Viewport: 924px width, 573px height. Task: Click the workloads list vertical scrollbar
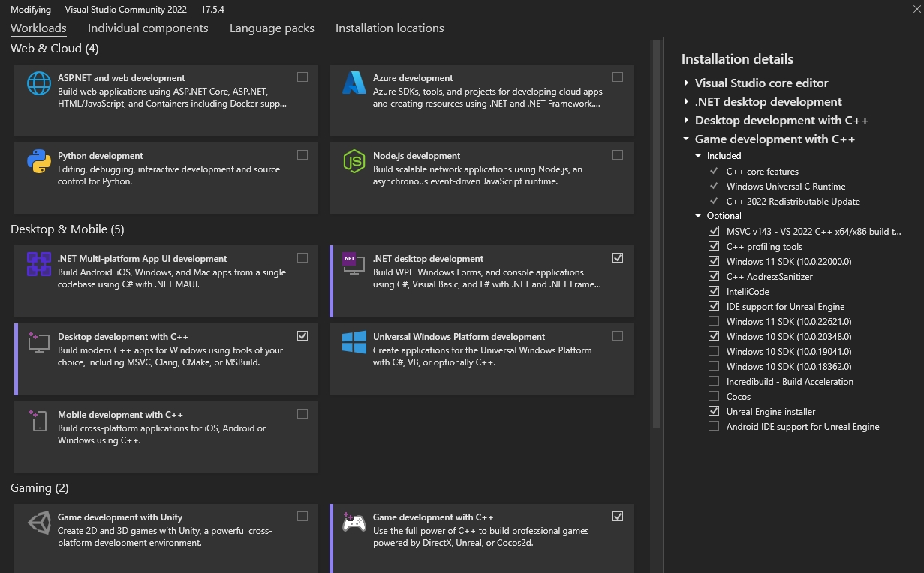(x=655, y=234)
